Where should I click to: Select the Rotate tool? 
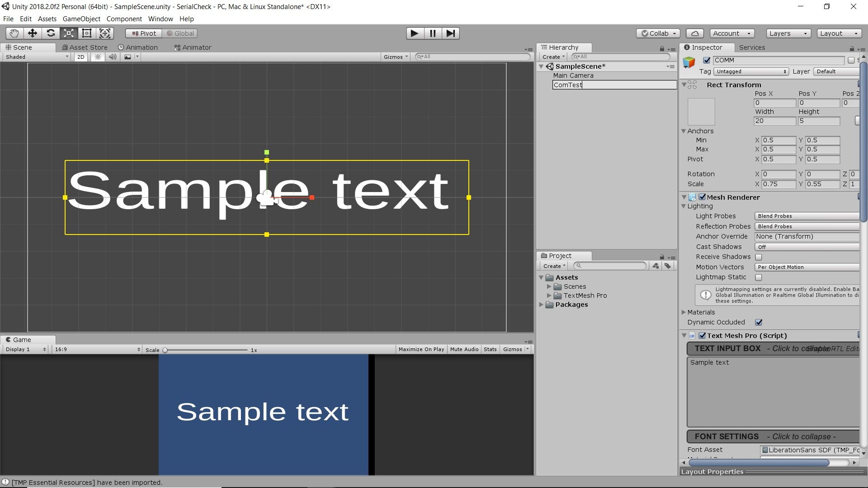[x=50, y=33]
